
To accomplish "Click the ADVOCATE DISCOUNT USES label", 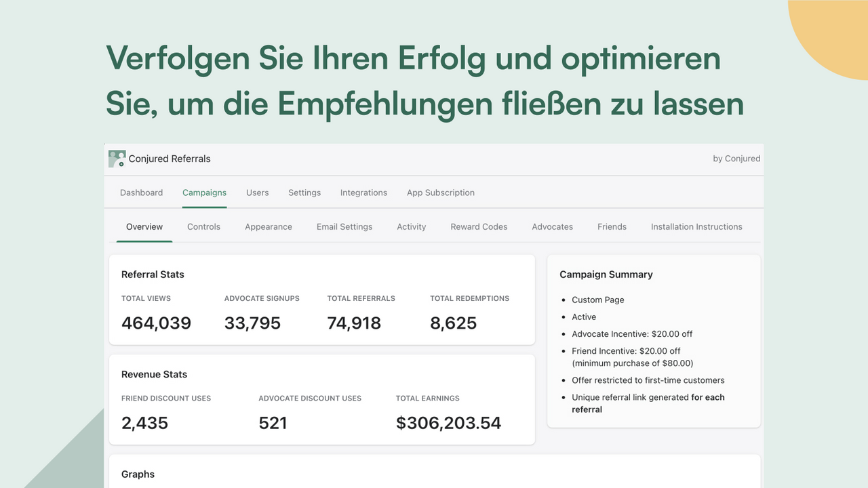I will point(310,399).
